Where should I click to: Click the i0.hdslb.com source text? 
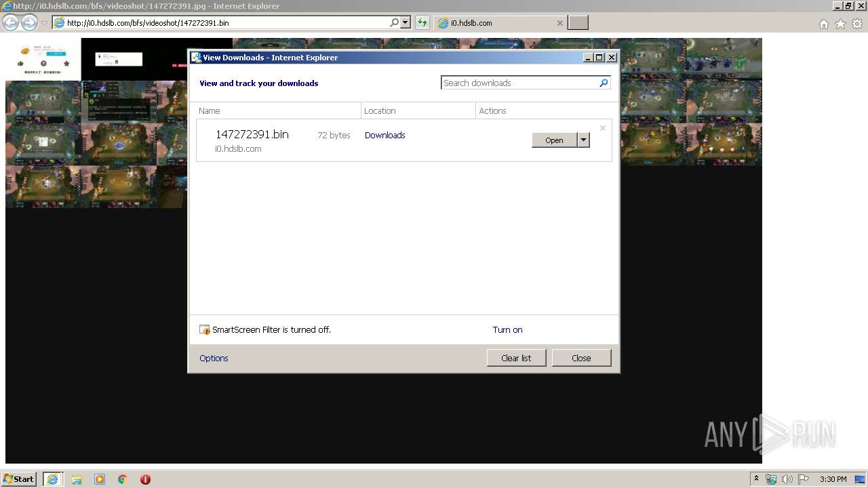238,148
